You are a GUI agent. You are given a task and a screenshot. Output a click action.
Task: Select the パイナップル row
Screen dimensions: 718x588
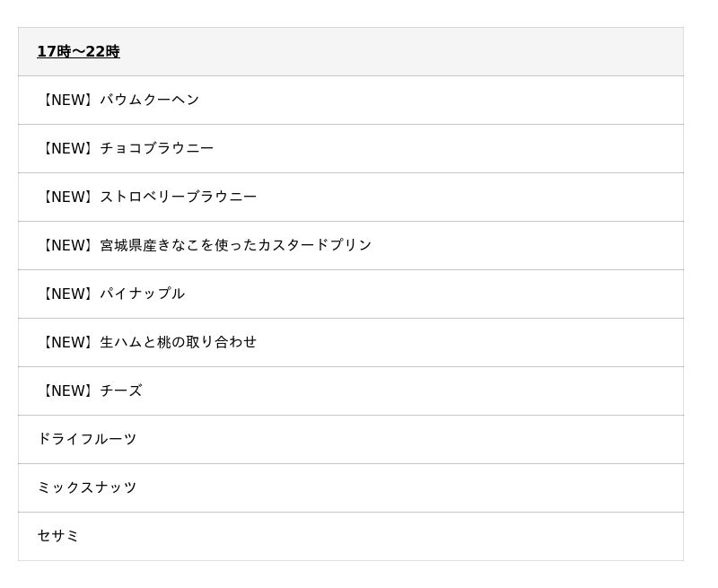[142, 294]
